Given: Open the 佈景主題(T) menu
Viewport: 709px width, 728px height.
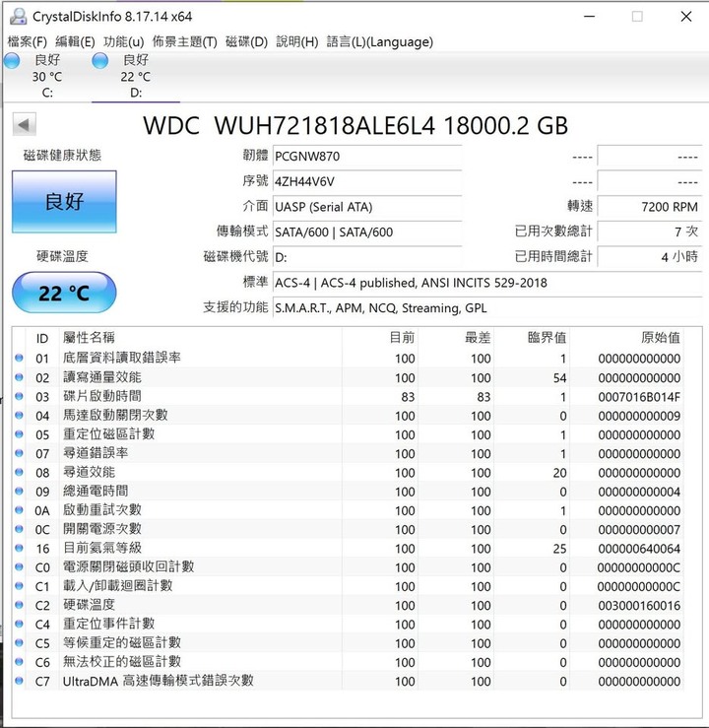Looking at the screenshot, I should click(185, 41).
